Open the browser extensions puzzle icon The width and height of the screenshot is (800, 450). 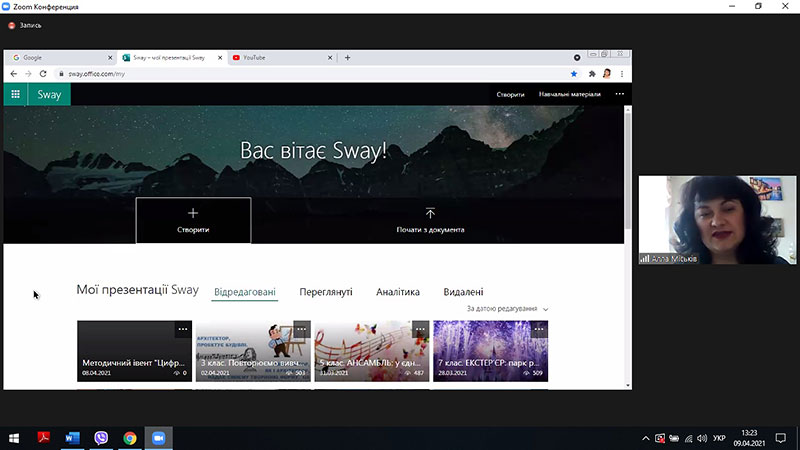[592, 74]
